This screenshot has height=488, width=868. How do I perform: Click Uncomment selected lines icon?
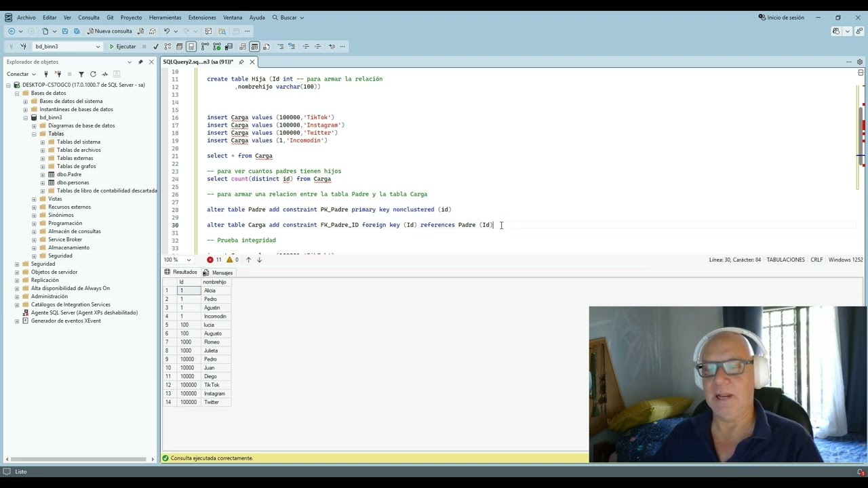(x=292, y=47)
